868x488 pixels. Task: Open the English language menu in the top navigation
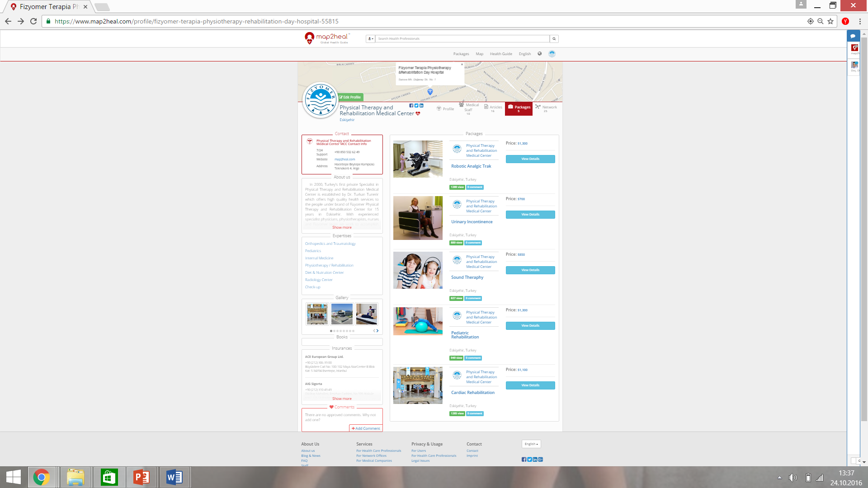[525, 54]
